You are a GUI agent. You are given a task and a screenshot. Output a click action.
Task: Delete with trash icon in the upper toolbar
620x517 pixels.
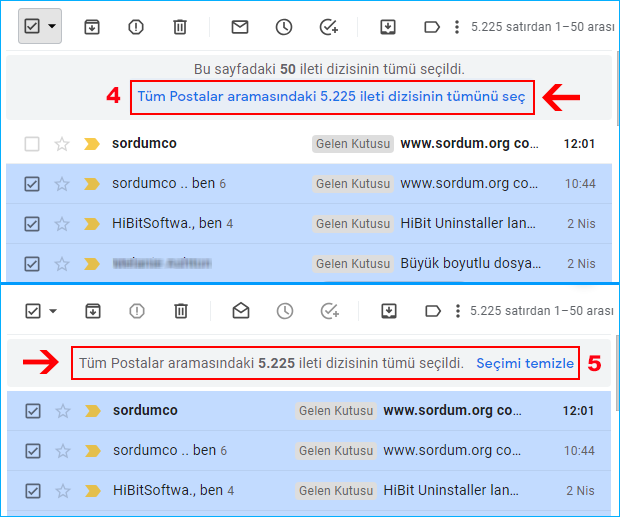[180, 27]
